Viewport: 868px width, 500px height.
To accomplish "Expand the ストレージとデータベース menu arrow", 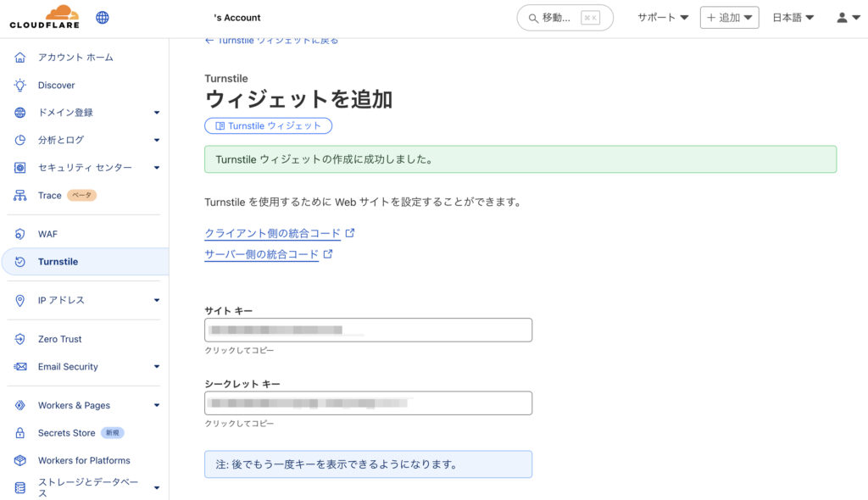I will pyautogui.click(x=157, y=488).
